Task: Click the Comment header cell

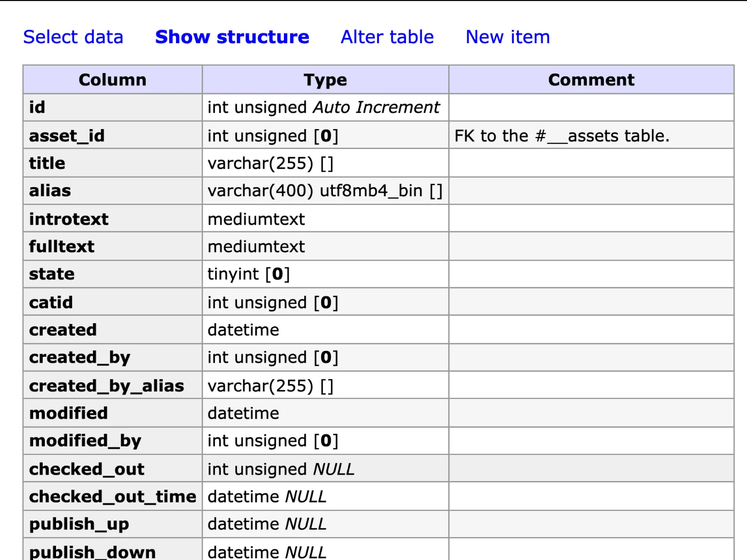Action: (x=591, y=79)
